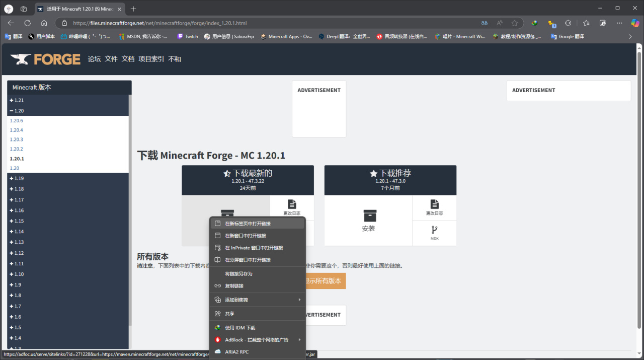Choose 使用 IDM 下载 menu entry
The image size is (644, 360).
pyautogui.click(x=258, y=328)
